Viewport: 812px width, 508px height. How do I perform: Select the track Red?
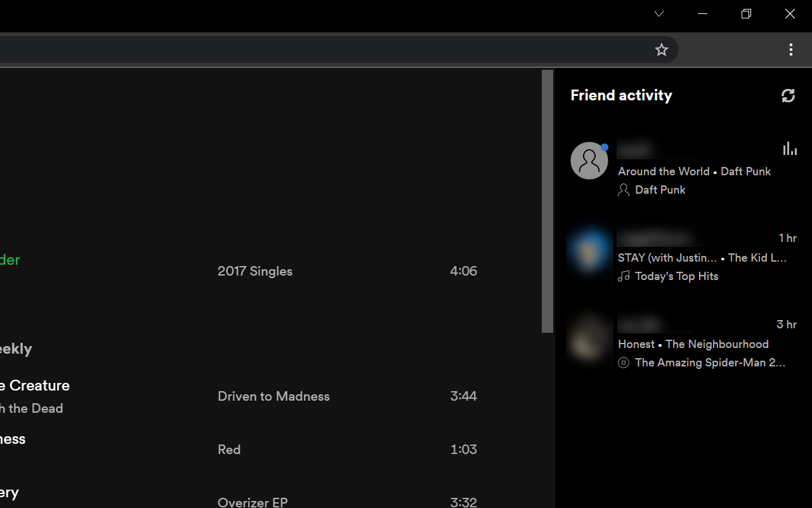(x=229, y=449)
